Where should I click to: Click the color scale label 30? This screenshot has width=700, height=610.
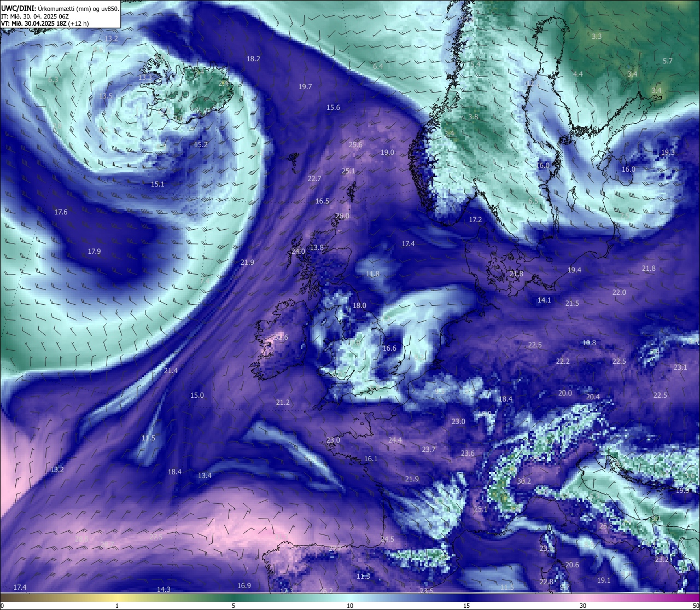583,606
